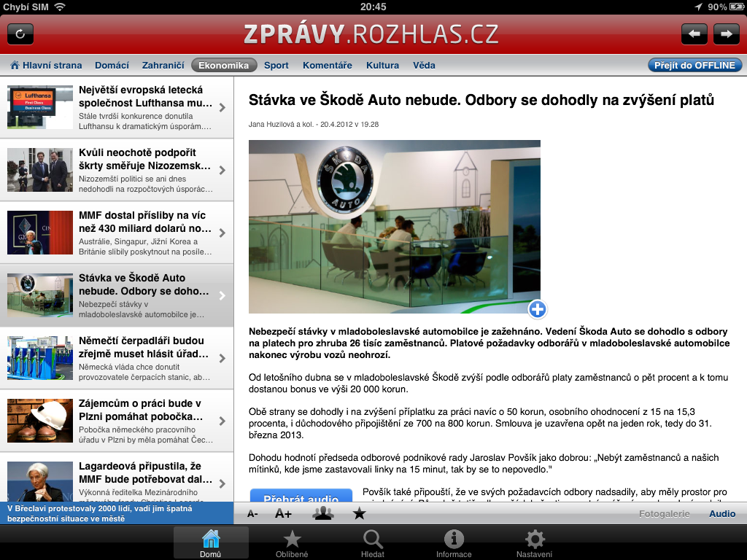Increase font size with A+ button
Image resolution: width=747 pixels, height=560 pixels.
click(x=283, y=514)
